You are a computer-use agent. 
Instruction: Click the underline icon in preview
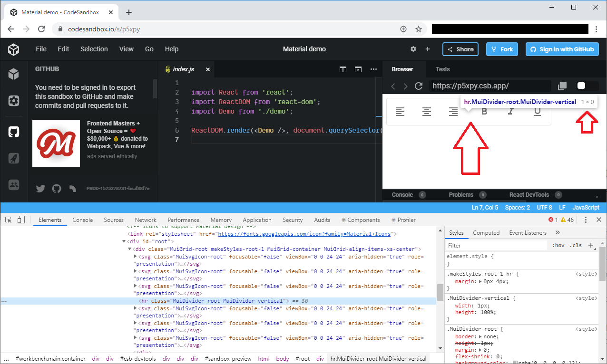pos(538,112)
